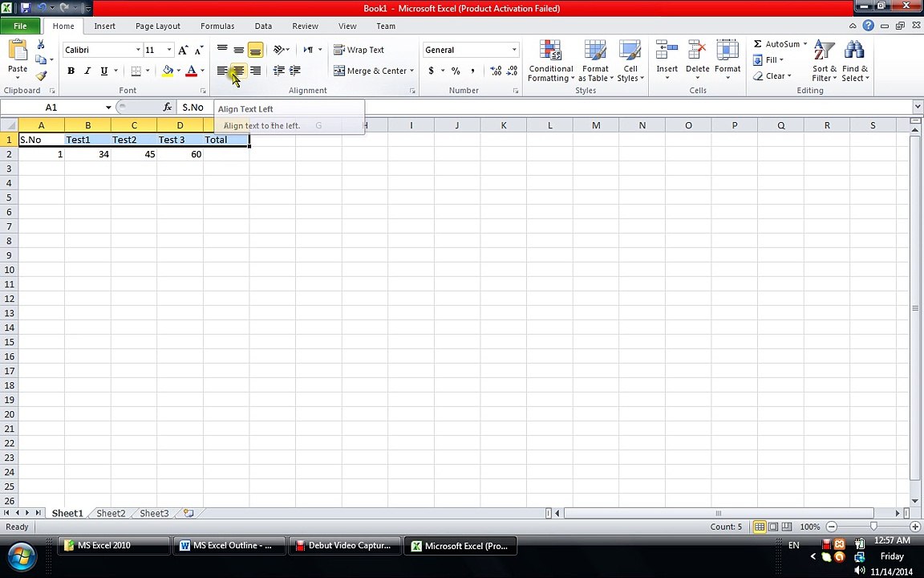Open the General number format dropdown
This screenshot has height=578, width=924.
click(x=514, y=50)
